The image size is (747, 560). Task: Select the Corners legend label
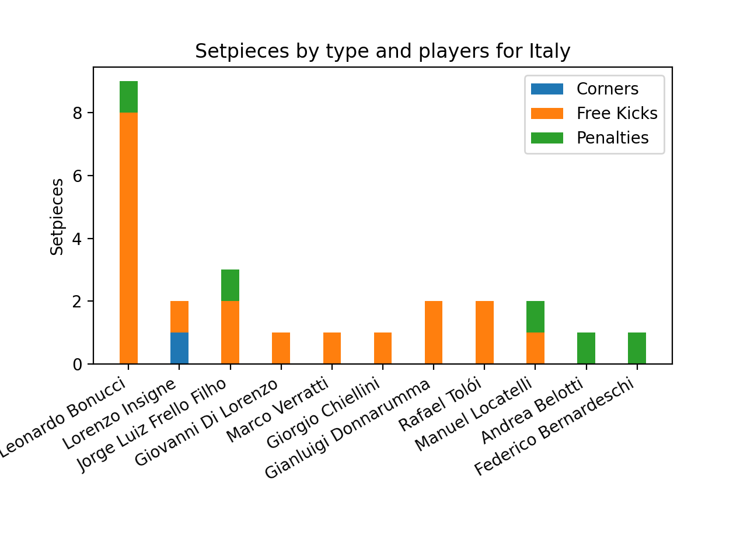(x=607, y=89)
